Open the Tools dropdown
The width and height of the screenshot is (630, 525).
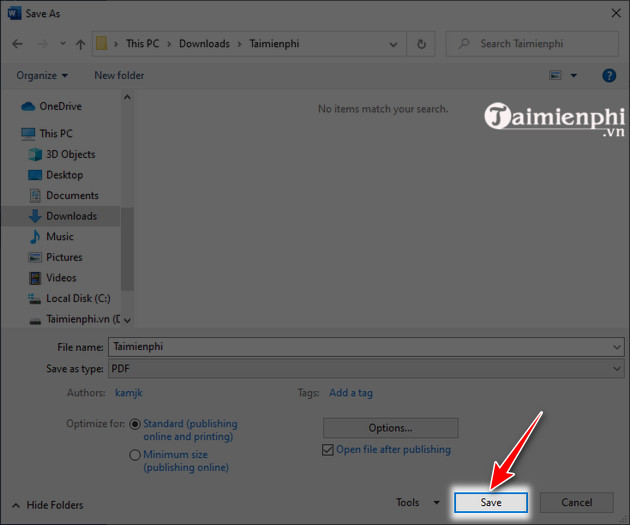[418, 503]
